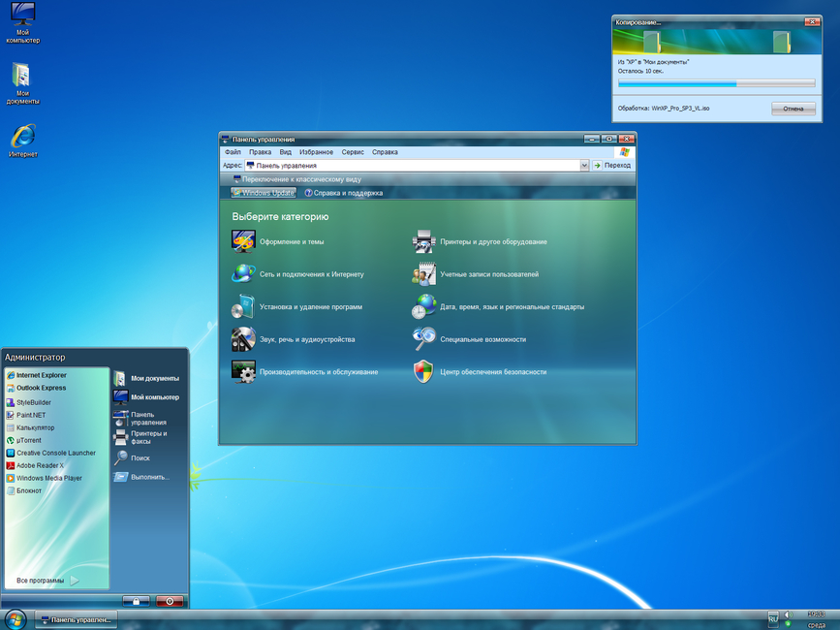Open Calculator (Калькулятор) from Start menu
Viewport: 840px width, 630px height.
pyautogui.click(x=31, y=427)
